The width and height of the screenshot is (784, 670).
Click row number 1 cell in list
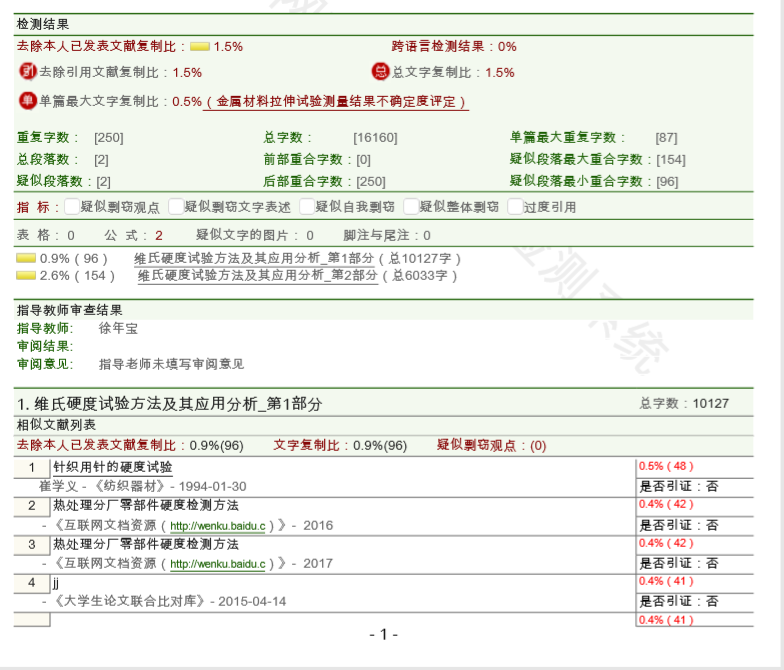coord(32,468)
